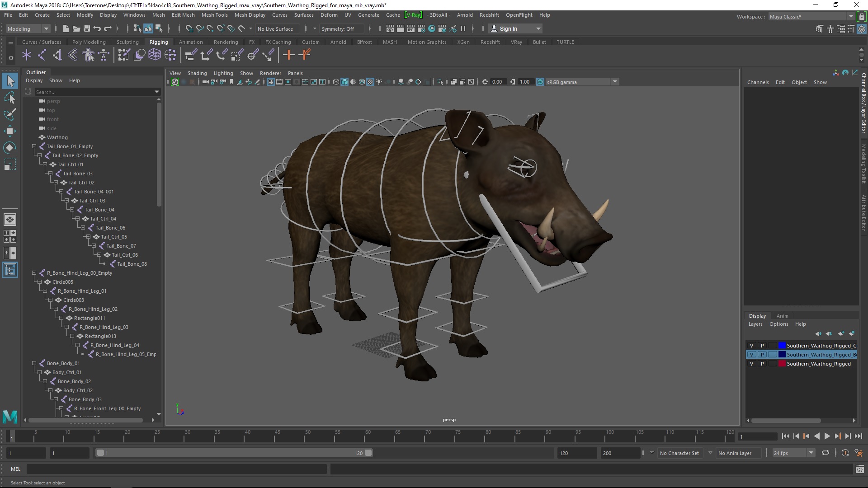Toggle playback P of top controllers layer
This screenshot has height=488, width=868.
762,346
